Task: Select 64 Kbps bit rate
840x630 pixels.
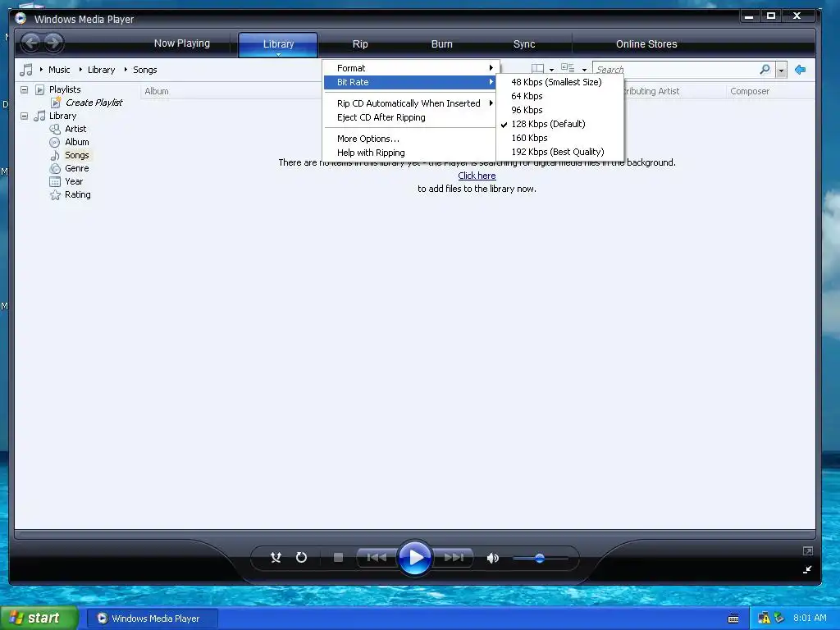Action: (559, 96)
